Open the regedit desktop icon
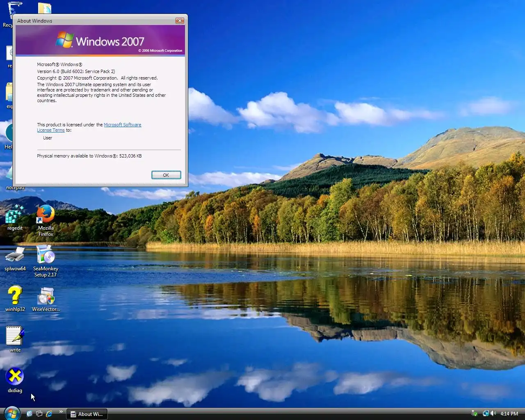Image resolution: width=525 pixels, height=420 pixels. (x=15, y=217)
